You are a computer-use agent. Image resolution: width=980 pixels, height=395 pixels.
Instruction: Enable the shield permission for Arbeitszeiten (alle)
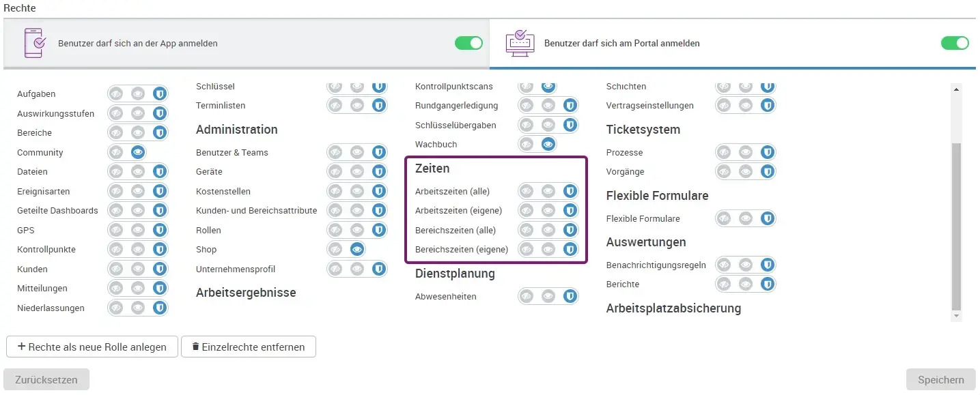[x=570, y=191]
